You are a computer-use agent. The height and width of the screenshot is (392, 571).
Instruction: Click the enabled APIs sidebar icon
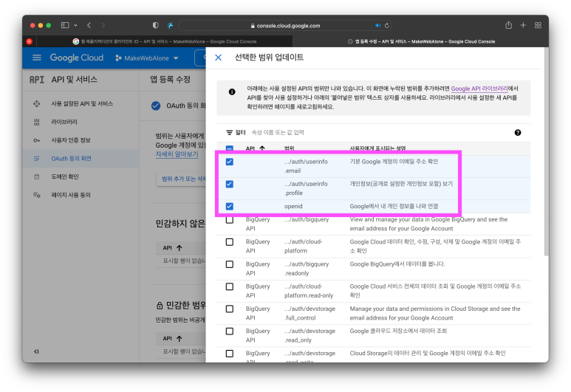tap(36, 104)
